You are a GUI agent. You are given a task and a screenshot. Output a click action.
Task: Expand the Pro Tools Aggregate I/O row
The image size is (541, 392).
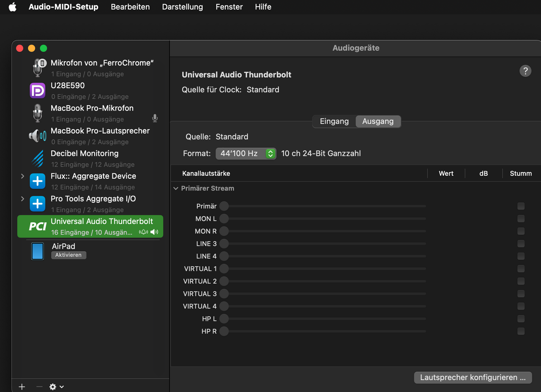point(22,199)
